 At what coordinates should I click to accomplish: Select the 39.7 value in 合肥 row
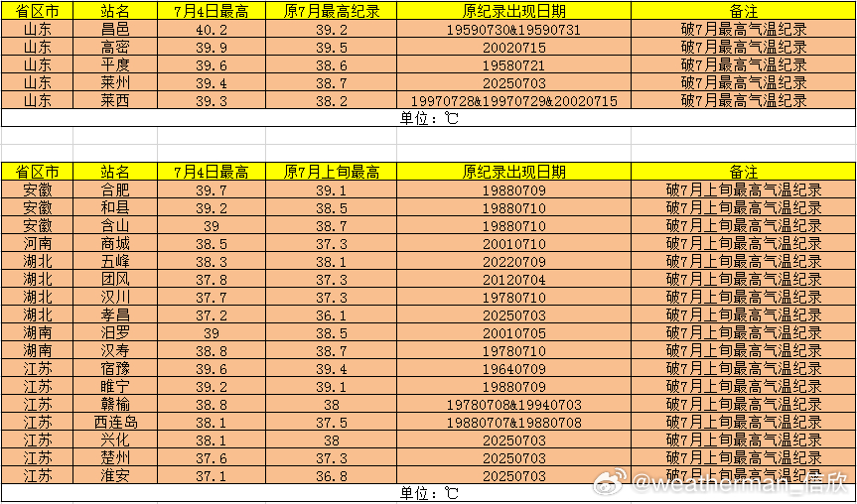tap(212, 189)
